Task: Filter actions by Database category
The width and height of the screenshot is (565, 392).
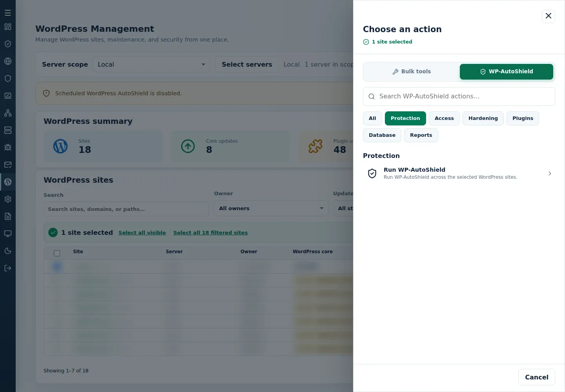Action: click(x=382, y=135)
